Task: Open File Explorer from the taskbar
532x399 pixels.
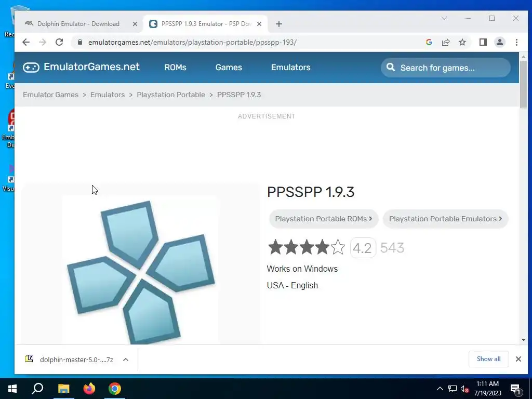Action: (x=63, y=389)
